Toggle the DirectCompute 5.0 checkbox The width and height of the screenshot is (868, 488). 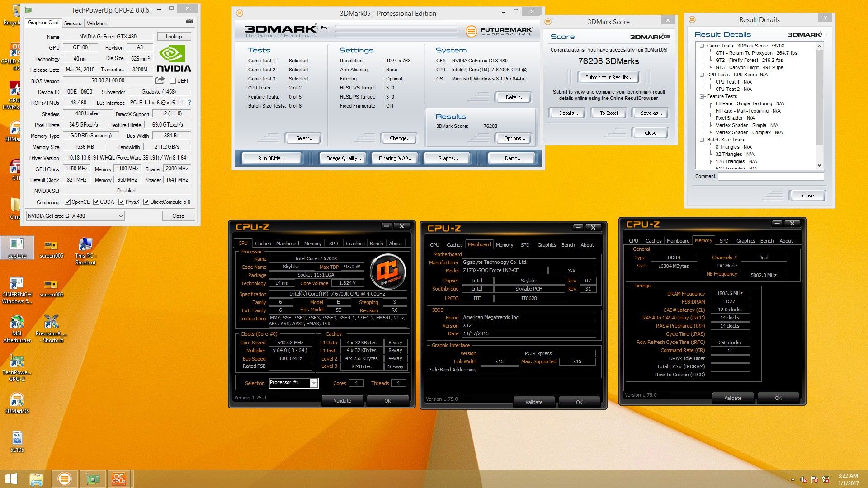146,202
